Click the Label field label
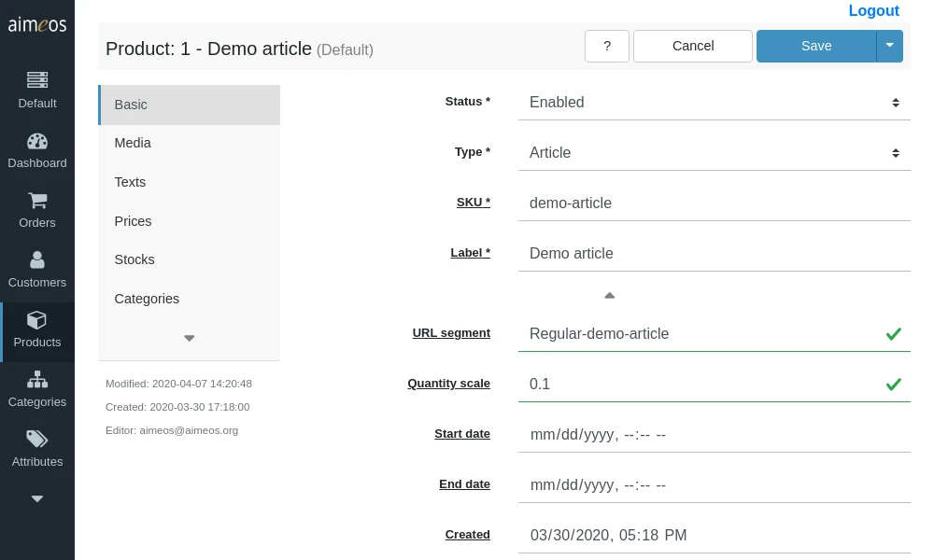 click(471, 253)
